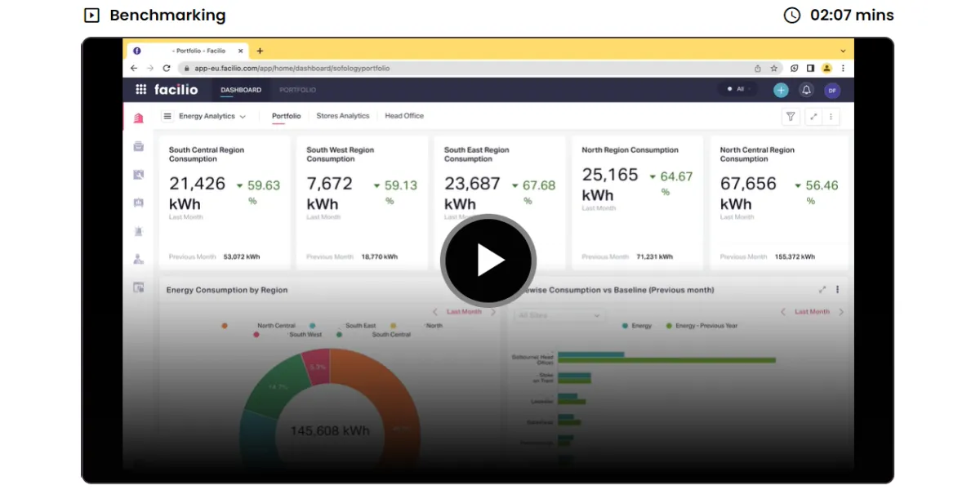This screenshot has height=490, width=980.
Task: Select the Portfolio - Facilio browser tab
Action: click(x=187, y=51)
